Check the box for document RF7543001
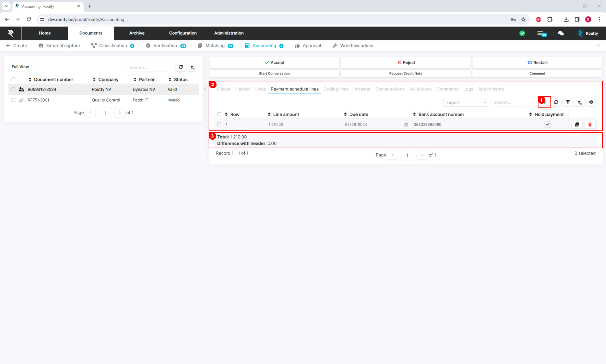This screenshot has height=364, width=606. pos(13,100)
